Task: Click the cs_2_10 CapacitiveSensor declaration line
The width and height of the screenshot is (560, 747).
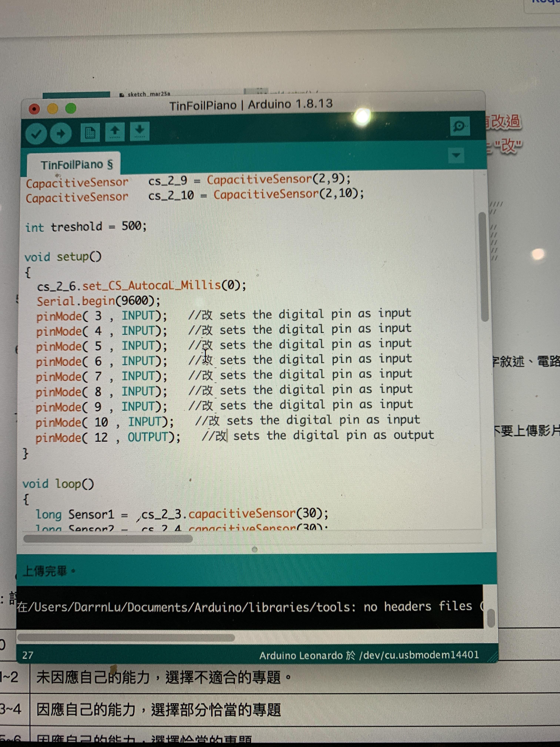Action: 195,195
